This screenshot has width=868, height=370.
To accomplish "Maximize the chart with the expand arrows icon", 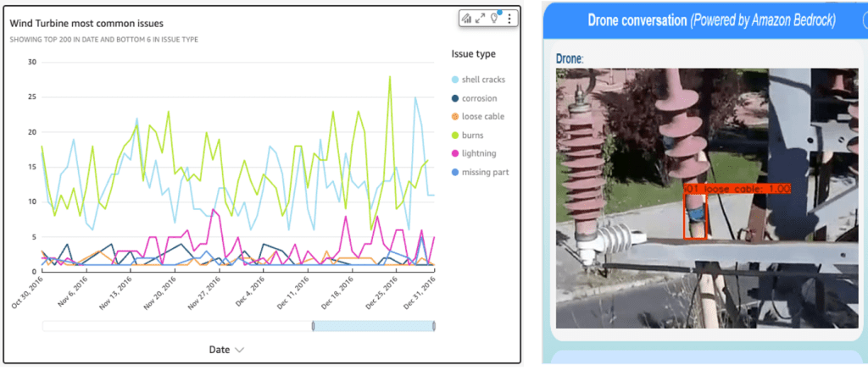I will (x=480, y=19).
